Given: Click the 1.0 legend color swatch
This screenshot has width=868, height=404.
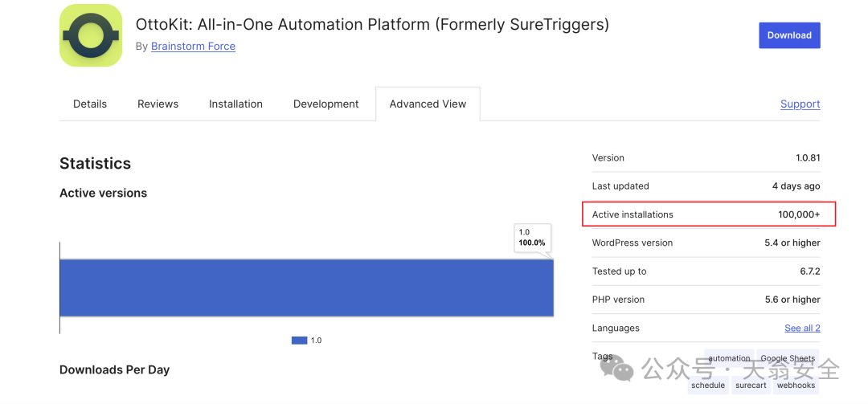Looking at the screenshot, I should coord(299,341).
